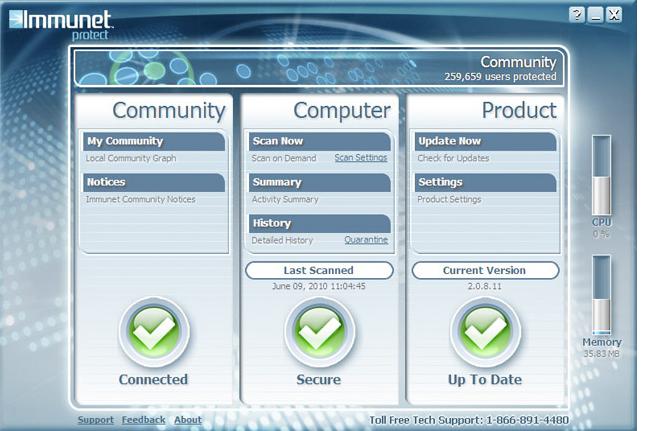Click 'Activity Summary' text
The image size is (645, 431).
tap(285, 199)
